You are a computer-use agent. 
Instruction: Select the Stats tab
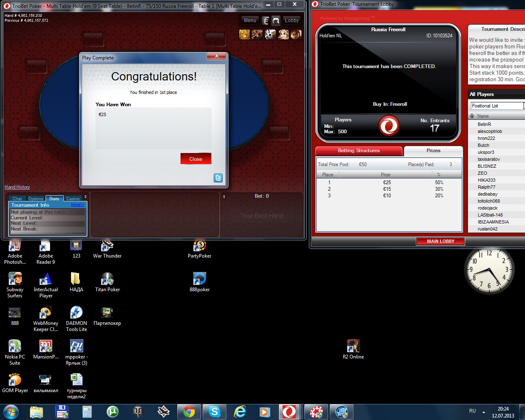click(54, 199)
